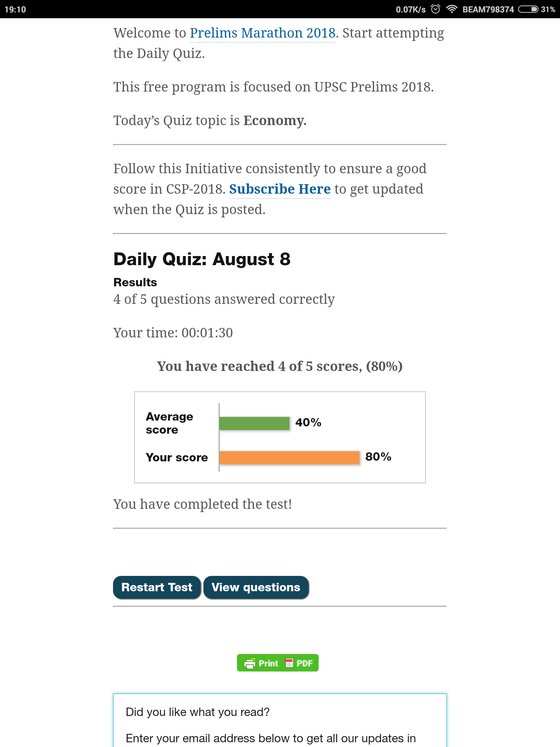Image resolution: width=560 pixels, height=747 pixels.
Task: Tap the 31% battery percentage
Action: pos(548,9)
